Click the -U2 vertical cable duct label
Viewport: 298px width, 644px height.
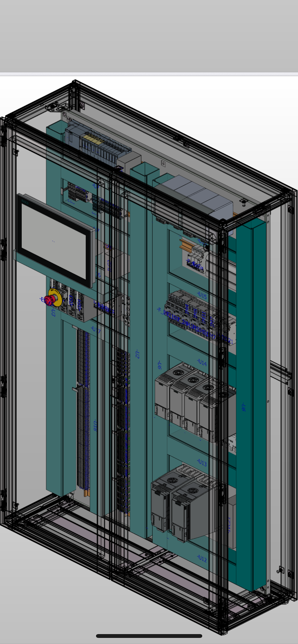[137, 354]
